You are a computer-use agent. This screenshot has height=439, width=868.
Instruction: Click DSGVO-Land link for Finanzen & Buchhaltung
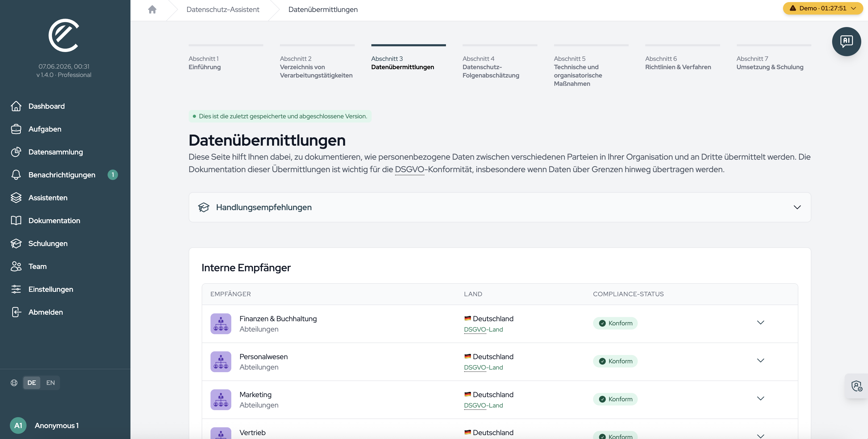483,330
